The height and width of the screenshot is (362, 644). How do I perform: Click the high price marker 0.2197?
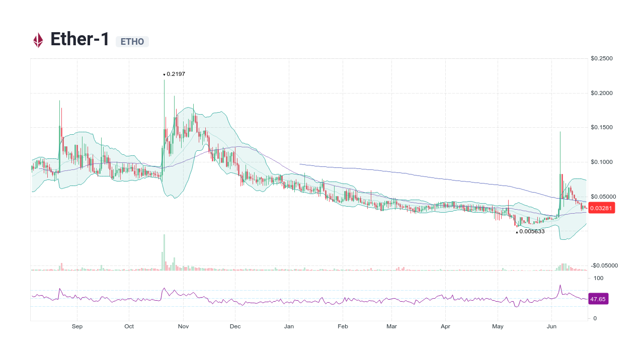[x=174, y=73]
